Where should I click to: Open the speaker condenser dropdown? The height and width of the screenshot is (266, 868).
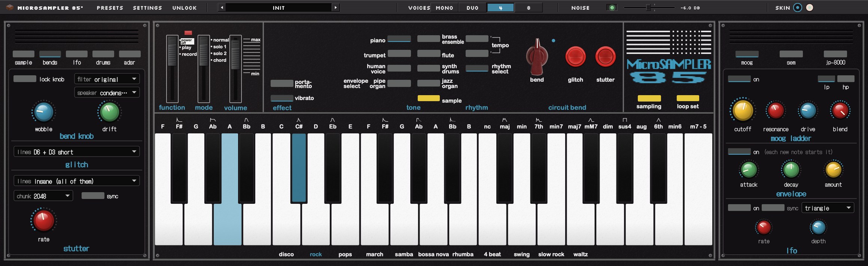coord(107,93)
